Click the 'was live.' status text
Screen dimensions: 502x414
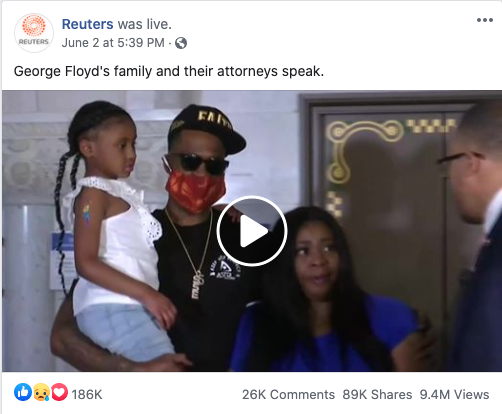tap(145, 24)
